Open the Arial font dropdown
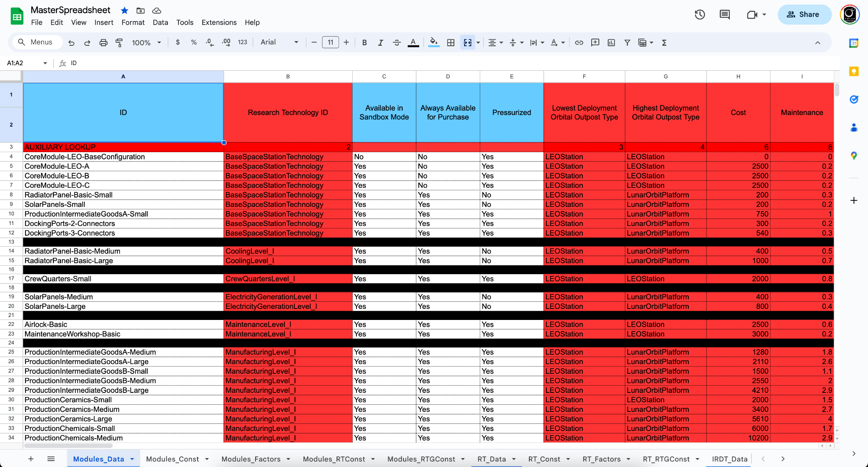This screenshot has height=467, width=868. pos(279,42)
